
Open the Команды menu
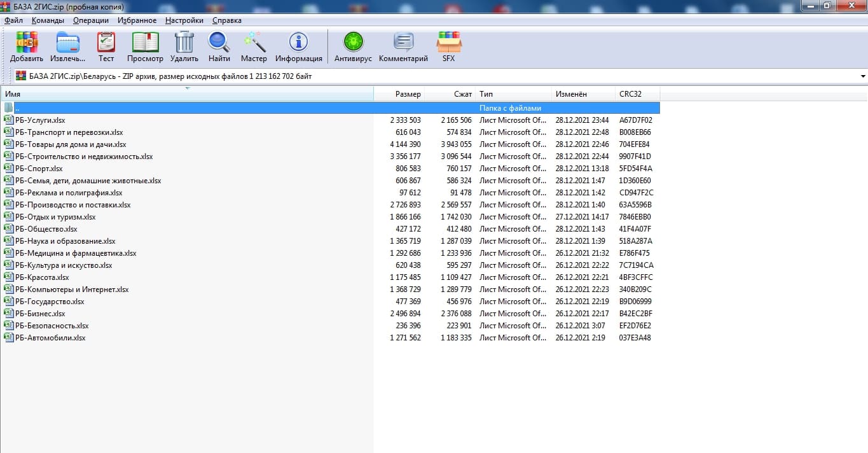pyautogui.click(x=48, y=20)
